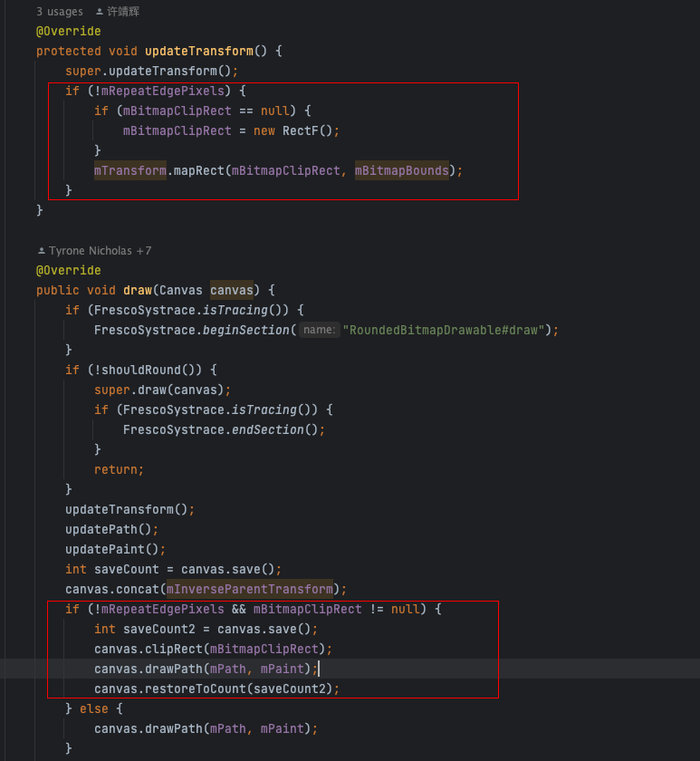Click saveCount2 in the "int saveCount2" declaration
This screenshot has width=700, height=761.
click(159, 629)
